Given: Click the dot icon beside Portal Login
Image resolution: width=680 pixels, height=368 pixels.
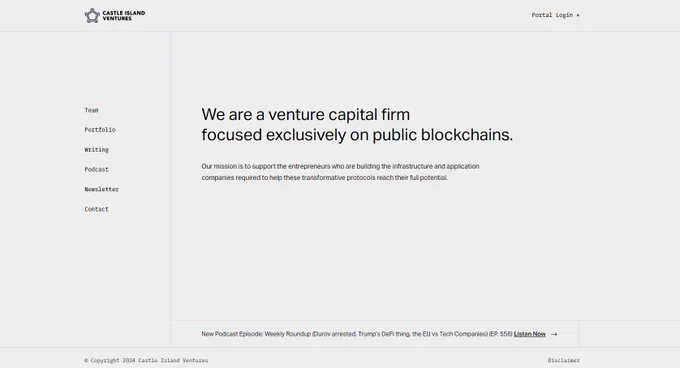Looking at the screenshot, I should click(578, 15).
